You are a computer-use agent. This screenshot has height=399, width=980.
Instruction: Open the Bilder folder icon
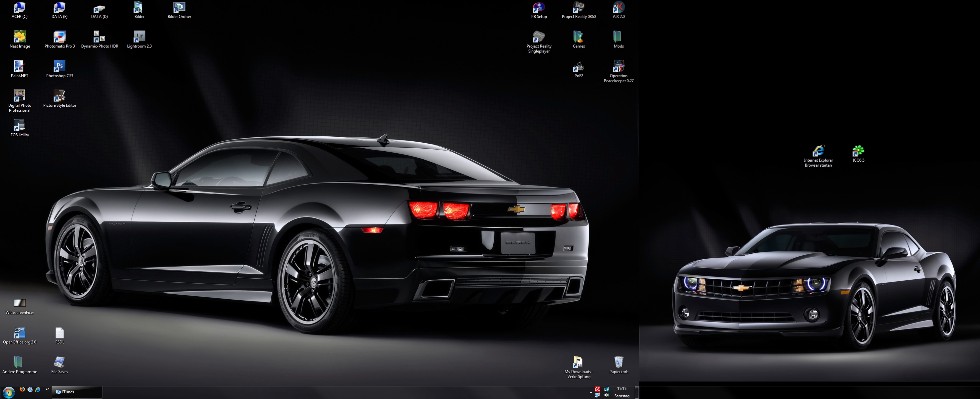[x=139, y=10]
